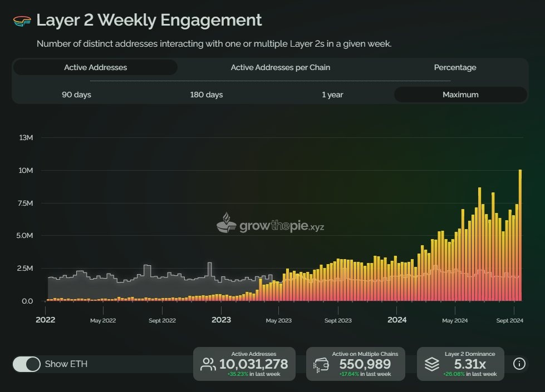Click the Sept 2024 x-axis label
The image size is (545, 392).
click(x=509, y=320)
